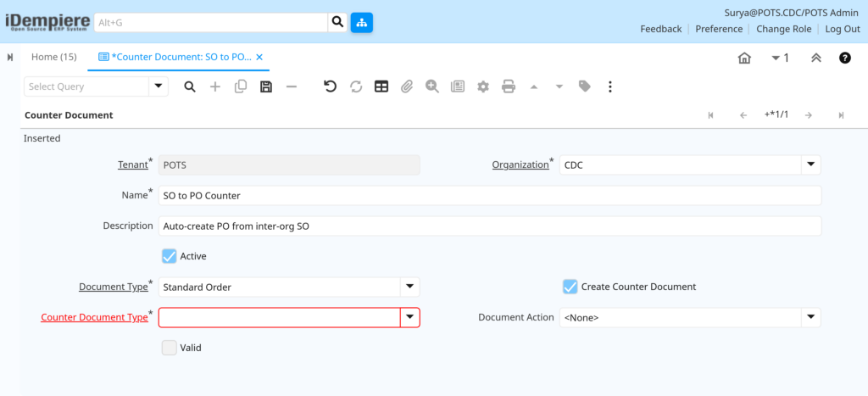The image size is (868, 396).
Task: Open help question mark icon
Action: point(845,58)
